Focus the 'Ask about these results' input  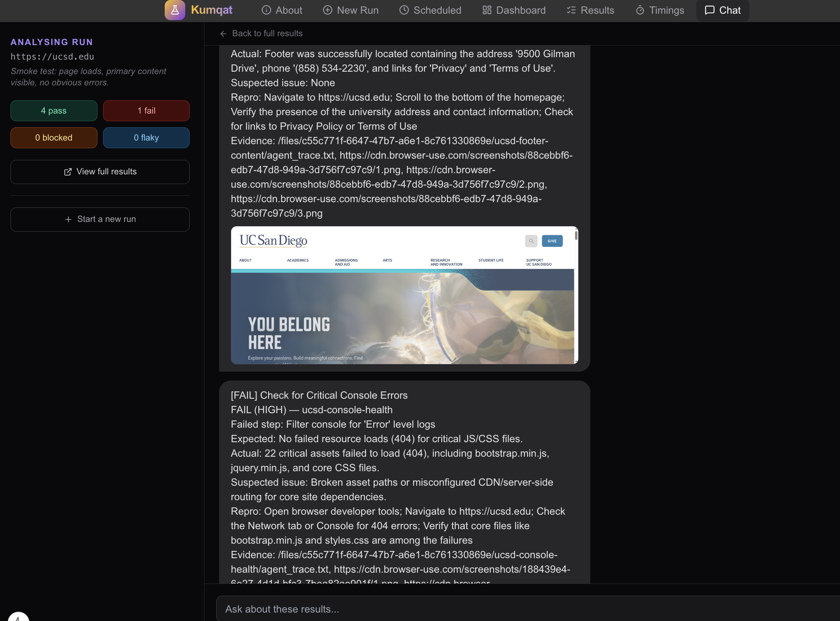(523, 609)
